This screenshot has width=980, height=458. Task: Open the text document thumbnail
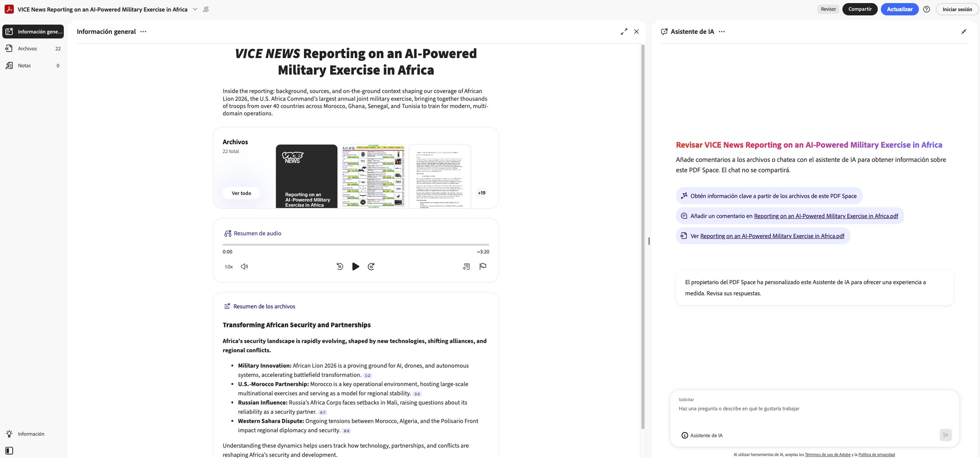[440, 177]
